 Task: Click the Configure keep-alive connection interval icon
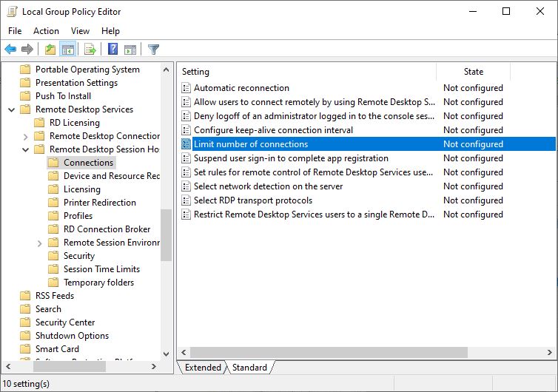point(186,130)
